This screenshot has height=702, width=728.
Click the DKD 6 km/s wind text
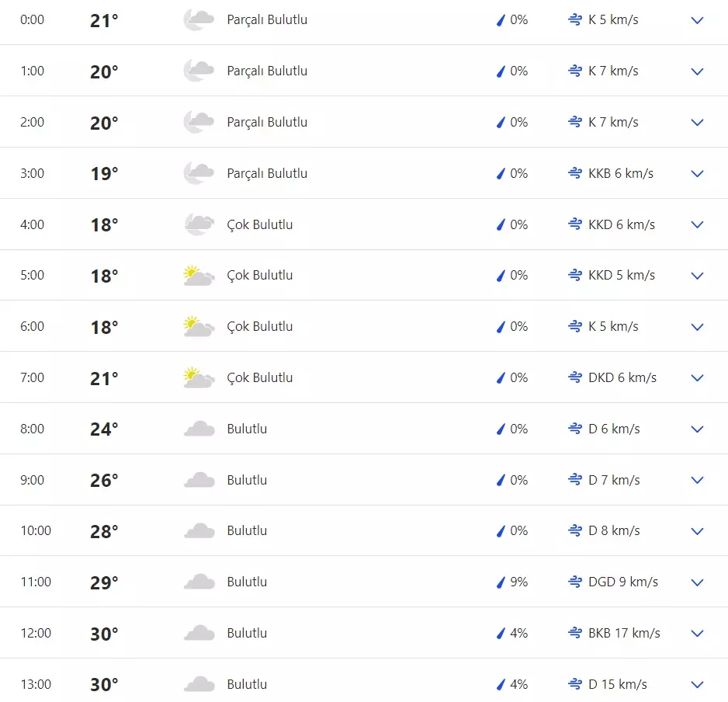622,377
